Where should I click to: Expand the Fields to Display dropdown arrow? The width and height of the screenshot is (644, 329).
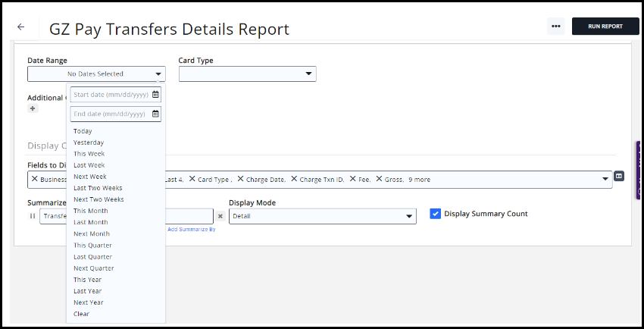605,180
